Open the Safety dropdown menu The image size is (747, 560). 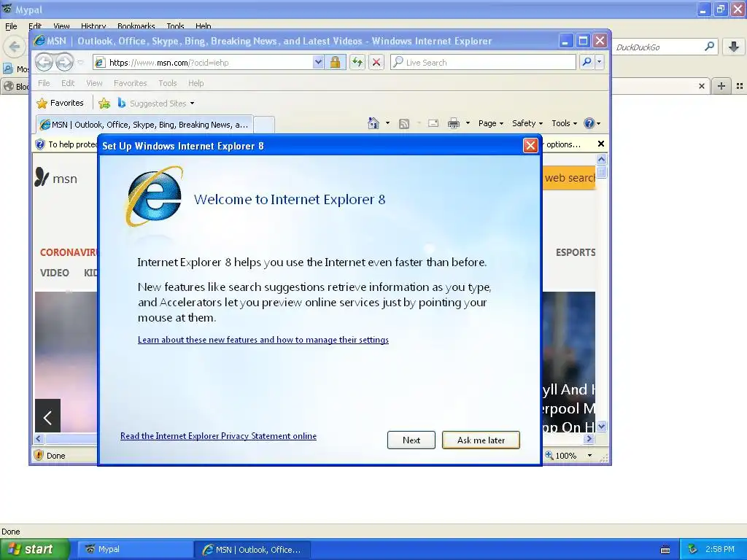527,123
